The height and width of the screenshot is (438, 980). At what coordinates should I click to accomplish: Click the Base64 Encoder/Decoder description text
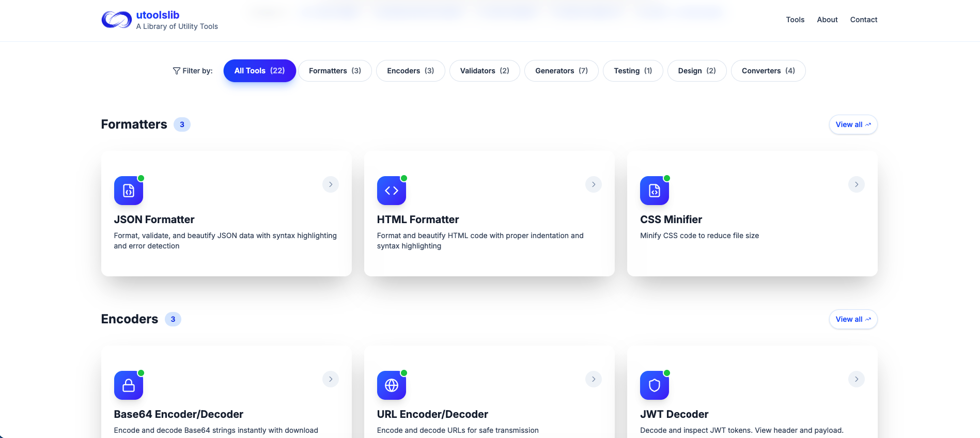[216, 430]
